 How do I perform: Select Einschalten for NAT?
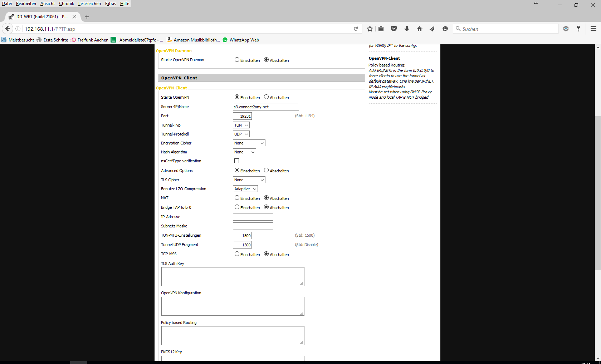tap(237, 198)
